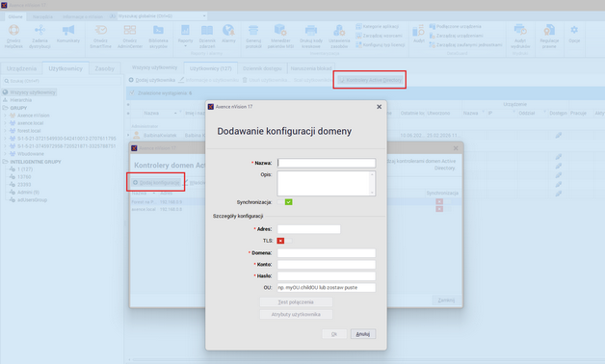The image size is (605, 364).
Task: Click the Anuluj button
Action: coord(362,334)
